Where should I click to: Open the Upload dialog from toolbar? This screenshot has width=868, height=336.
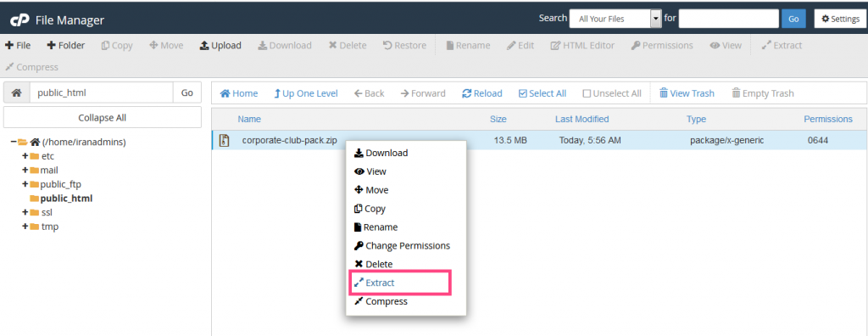coord(220,46)
